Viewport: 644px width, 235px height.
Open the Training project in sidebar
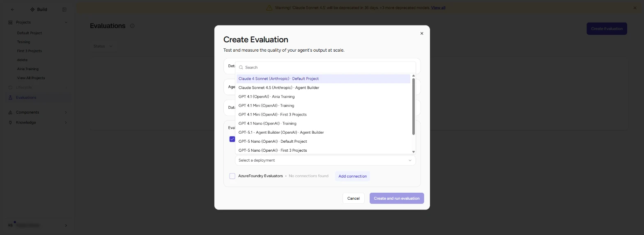[23, 42]
